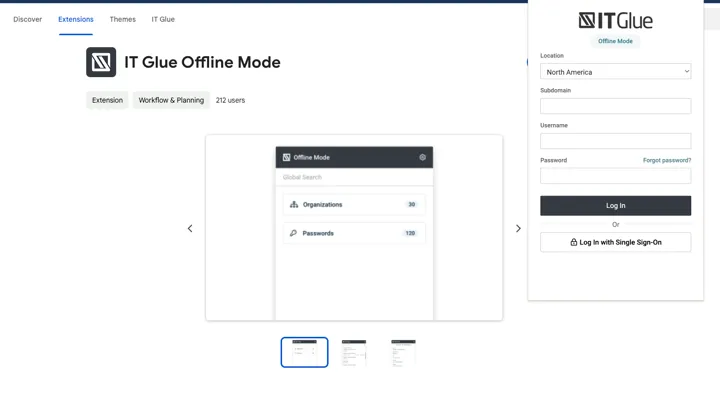The width and height of the screenshot is (720, 402).
Task: Select the IT Glue tab
Action: coord(163,19)
